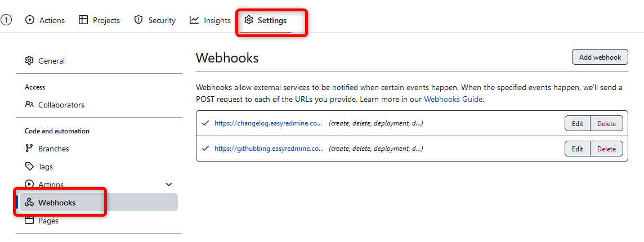Select Webhooks in sidebar
The width and height of the screenshot is (644, 242).
[99, 202]
